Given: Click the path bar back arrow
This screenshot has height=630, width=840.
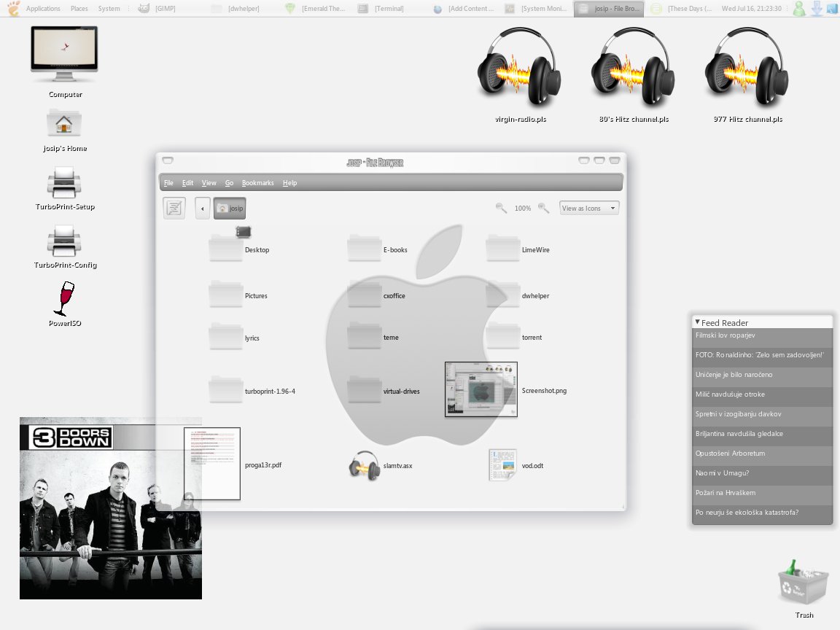Looking at the screenshot, I should (x=202, y=209).
